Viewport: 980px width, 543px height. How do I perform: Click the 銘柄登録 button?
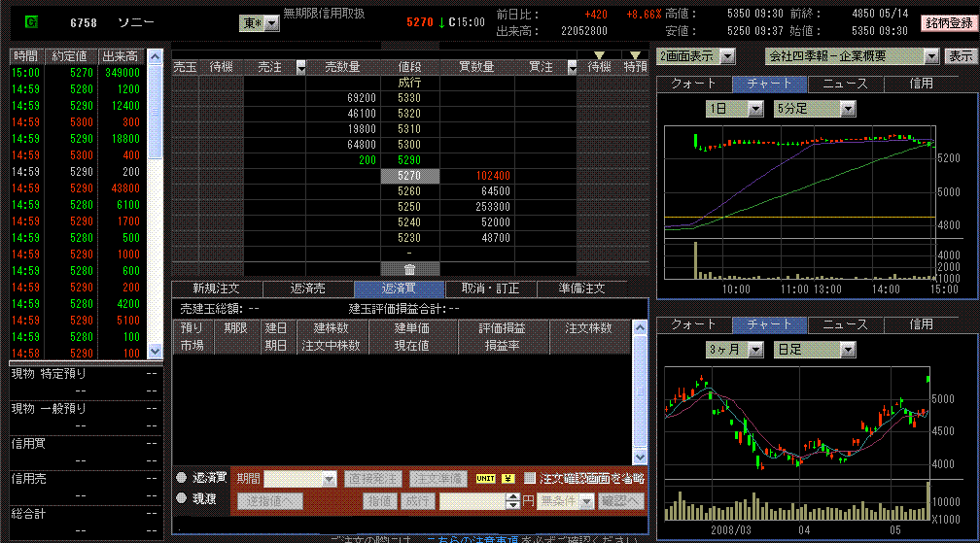[x=947, y=23]
